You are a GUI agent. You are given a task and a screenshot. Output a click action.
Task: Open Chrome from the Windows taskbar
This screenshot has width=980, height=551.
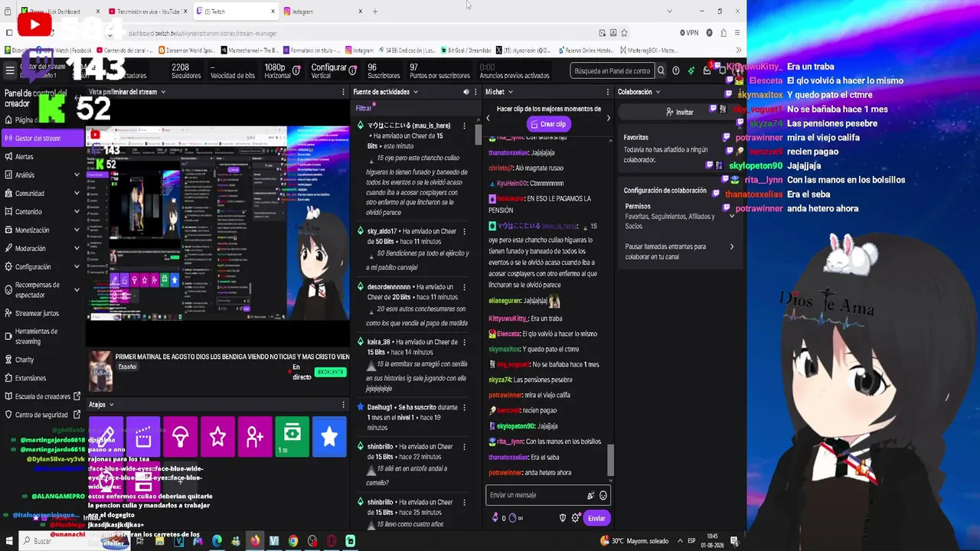[293, 541]
